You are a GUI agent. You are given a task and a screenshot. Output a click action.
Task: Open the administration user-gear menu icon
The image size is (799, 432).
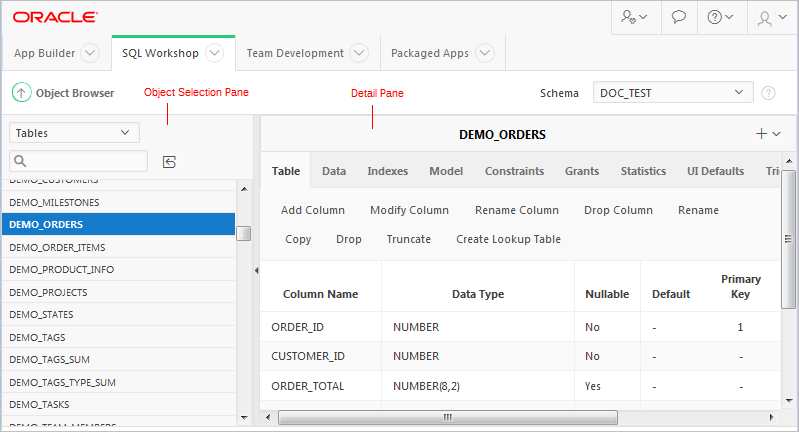click(x=634, y=17)
